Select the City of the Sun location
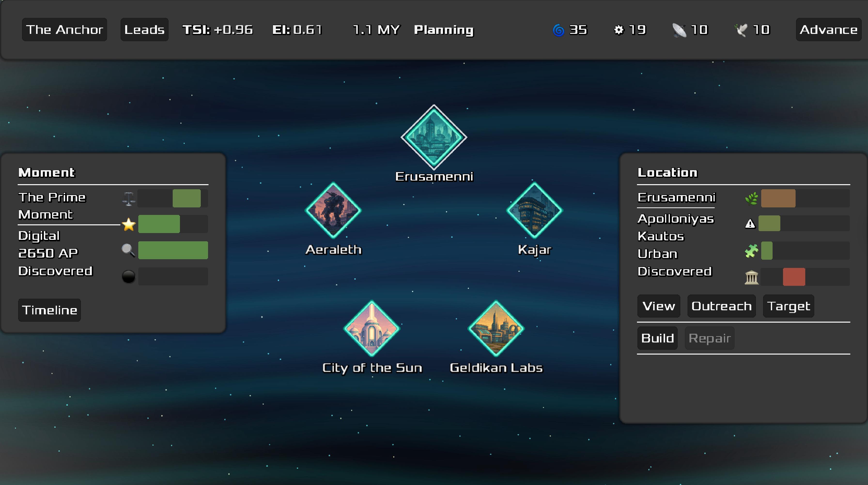Viewport: 868px width, 485px height. (x=372, y=328)
